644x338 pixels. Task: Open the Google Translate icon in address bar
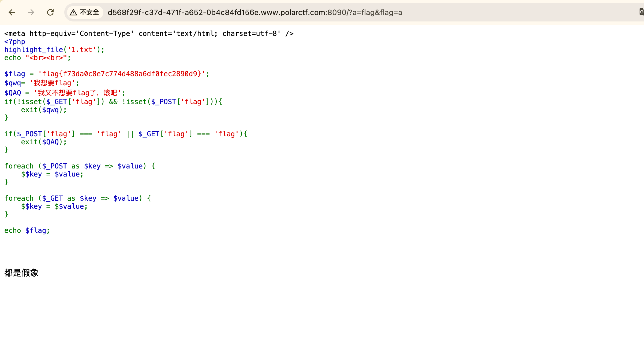pos(641,12)
